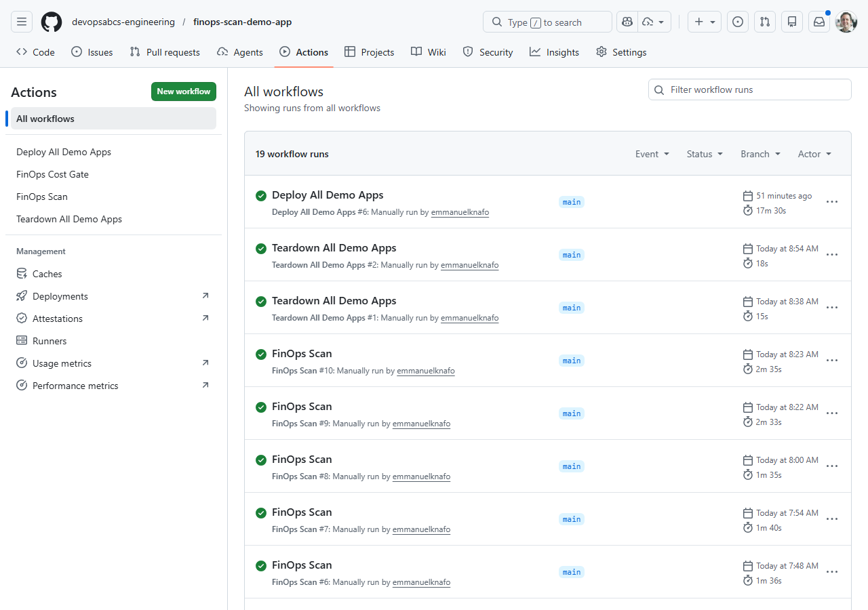This screenshot has width=868, height=610.
Task: Open the Caches management section
Action: click(x=47, y=273)
